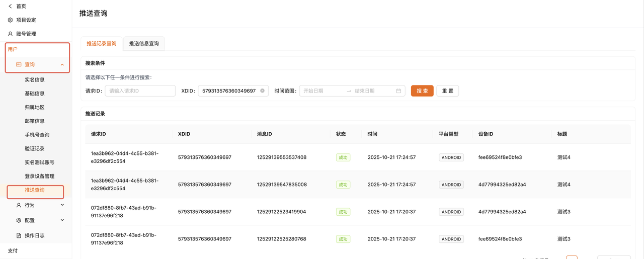
Task: Click the 项目设定 gear icon
Action: [x=10, y=20]
